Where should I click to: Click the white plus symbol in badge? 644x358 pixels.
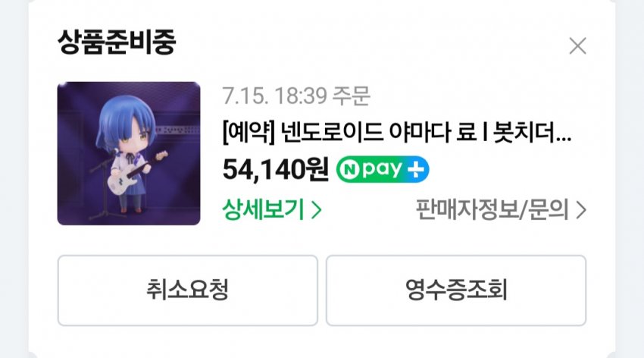click(x=416, y=169)
